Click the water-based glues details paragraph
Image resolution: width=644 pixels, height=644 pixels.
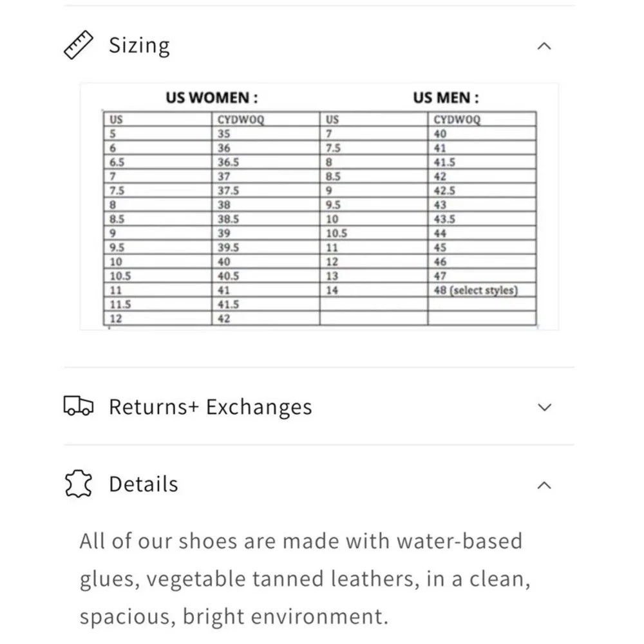coord(305,578)
